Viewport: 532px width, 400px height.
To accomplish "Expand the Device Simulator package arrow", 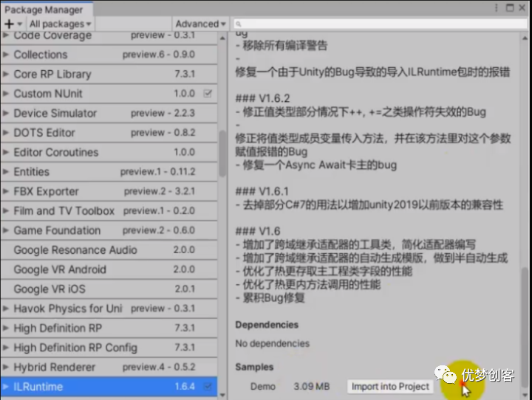I will tap(5, 113).
